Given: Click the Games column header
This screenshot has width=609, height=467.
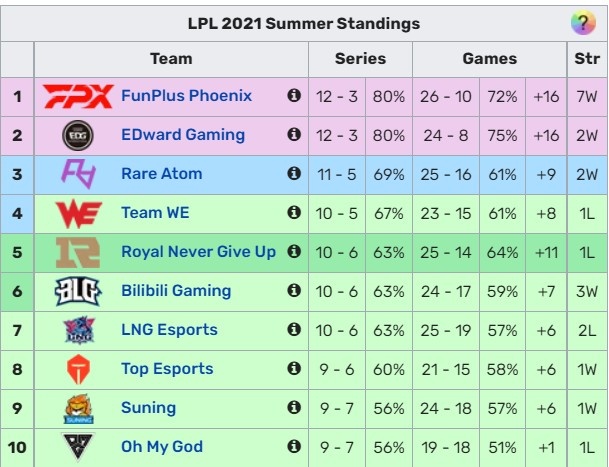Looking at the screenshot, I should pos(489,59).
